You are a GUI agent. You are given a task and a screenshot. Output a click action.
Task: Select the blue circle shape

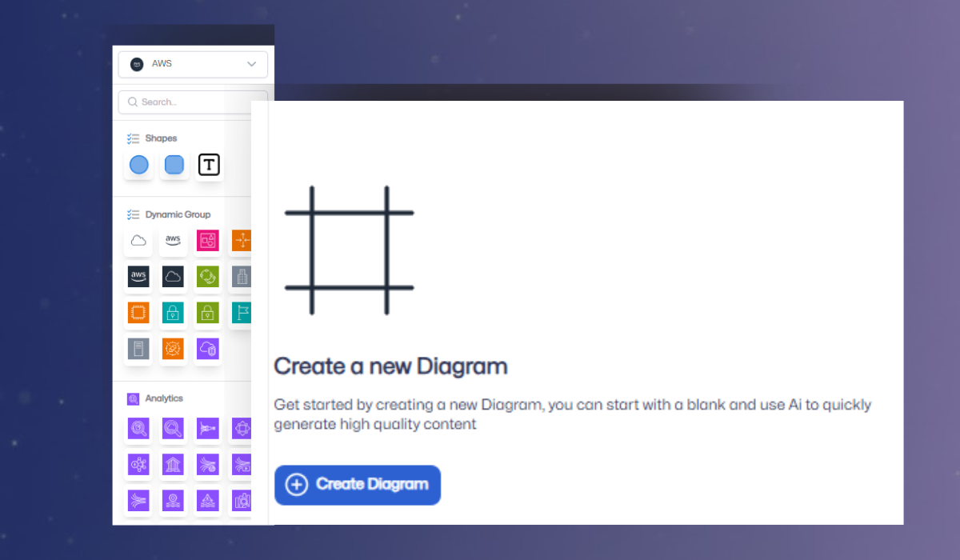tap(138, 166)
